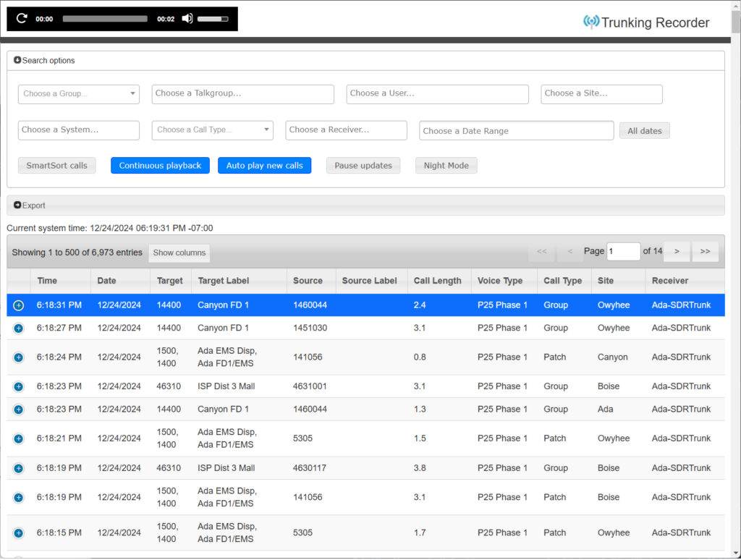Click the page scrollbar down arrow
The image size is (741, 560).
pos(736,554)
